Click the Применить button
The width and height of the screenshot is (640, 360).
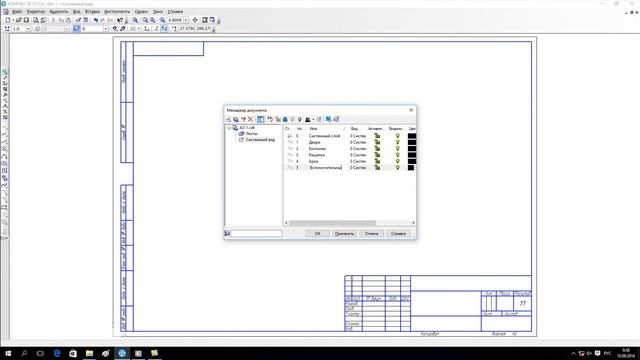point(344,233)
